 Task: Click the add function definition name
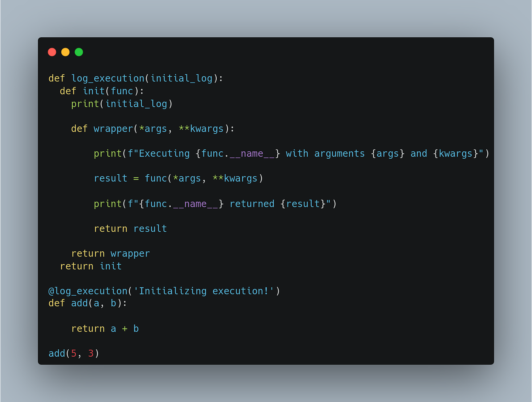click(x=80, y=303)
